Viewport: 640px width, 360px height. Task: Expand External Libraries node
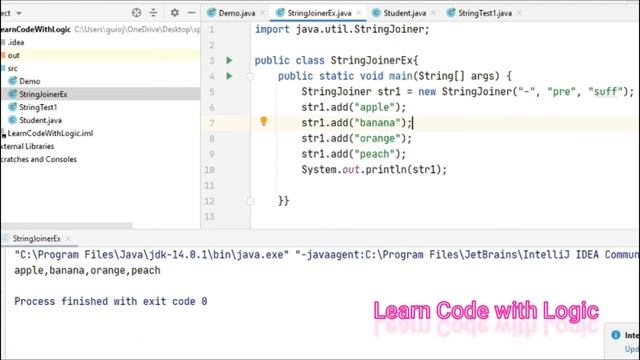(x=27, y=146)
